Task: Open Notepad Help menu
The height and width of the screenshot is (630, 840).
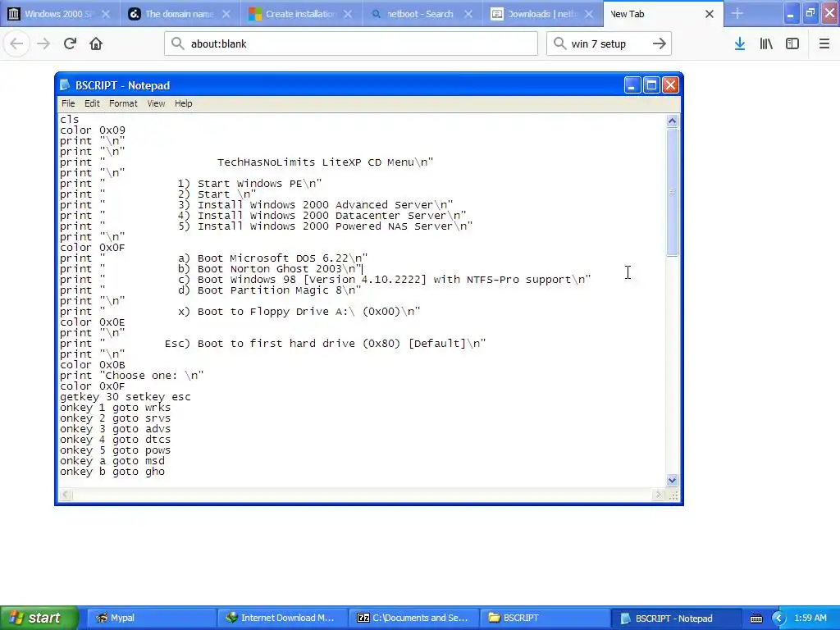Action: click(183, 103)
